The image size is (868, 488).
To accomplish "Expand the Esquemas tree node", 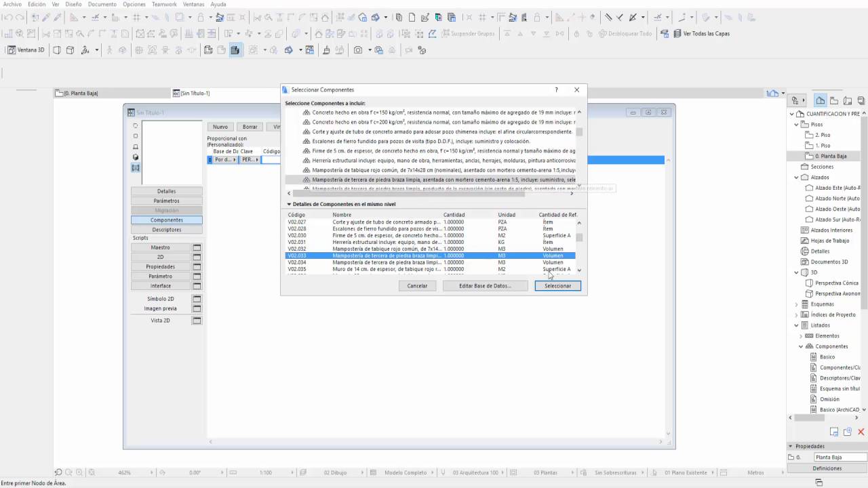I will (796, 304).
